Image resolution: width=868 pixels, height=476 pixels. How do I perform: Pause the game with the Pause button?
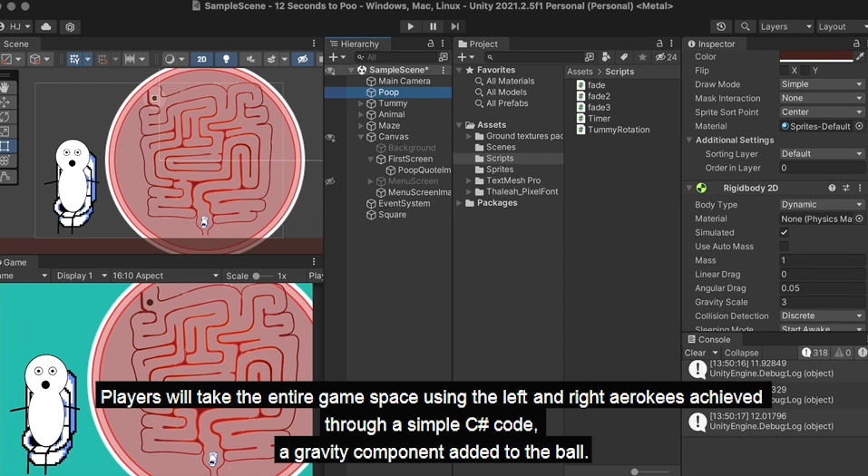pyautogui.click(x=433, y=26)
